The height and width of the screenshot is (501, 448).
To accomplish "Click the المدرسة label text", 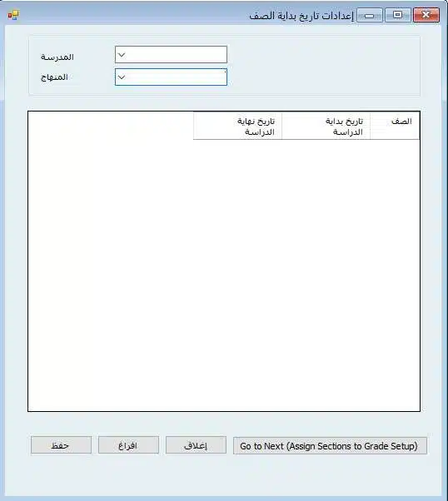I will (x=57, y=57).
